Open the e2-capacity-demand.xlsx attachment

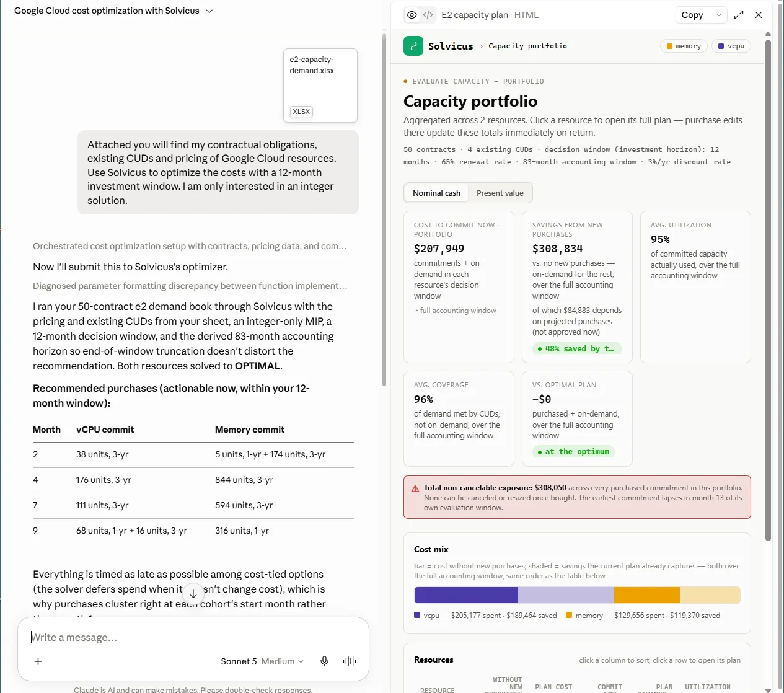320,86
